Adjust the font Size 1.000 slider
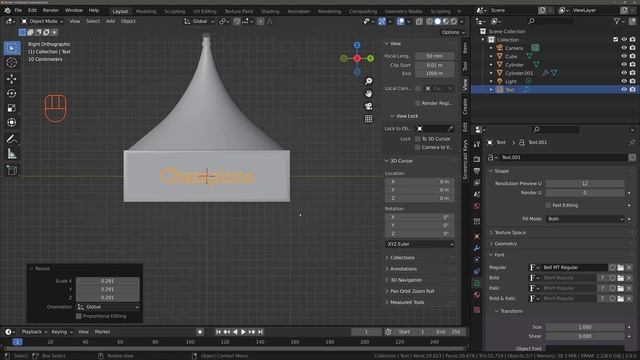The width and height of the screenshot is (640, 360). point(585,327)
